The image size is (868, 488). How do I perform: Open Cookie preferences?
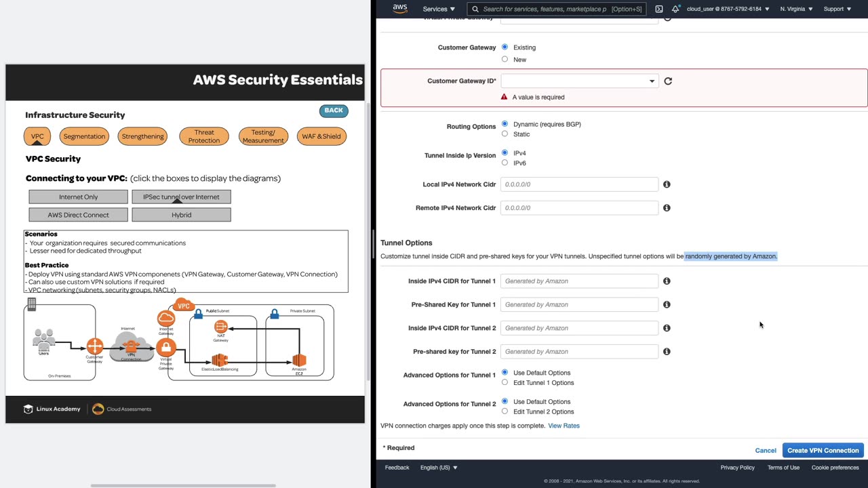(x=835, y=468)
